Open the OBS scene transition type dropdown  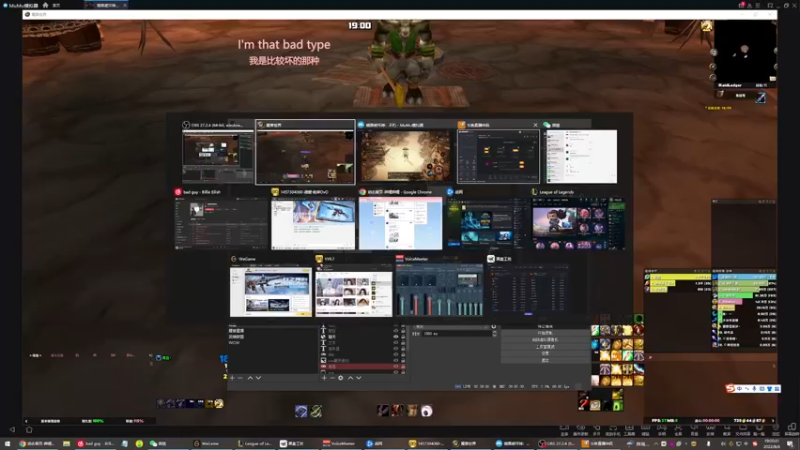tap(454, 327)
